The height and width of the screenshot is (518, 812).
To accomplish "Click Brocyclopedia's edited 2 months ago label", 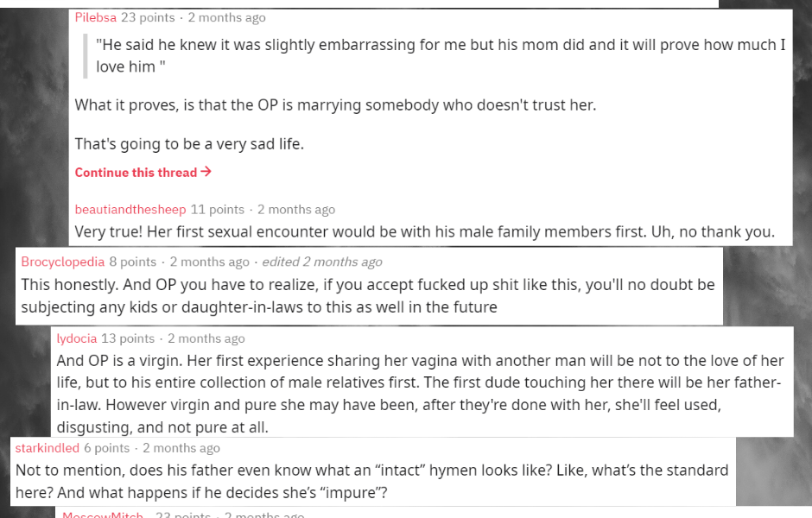I will click(322, 262).
